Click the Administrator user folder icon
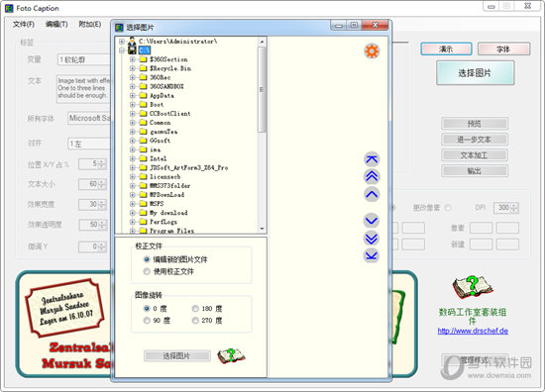This screenshot has width=545, height=392. (132, 42)
